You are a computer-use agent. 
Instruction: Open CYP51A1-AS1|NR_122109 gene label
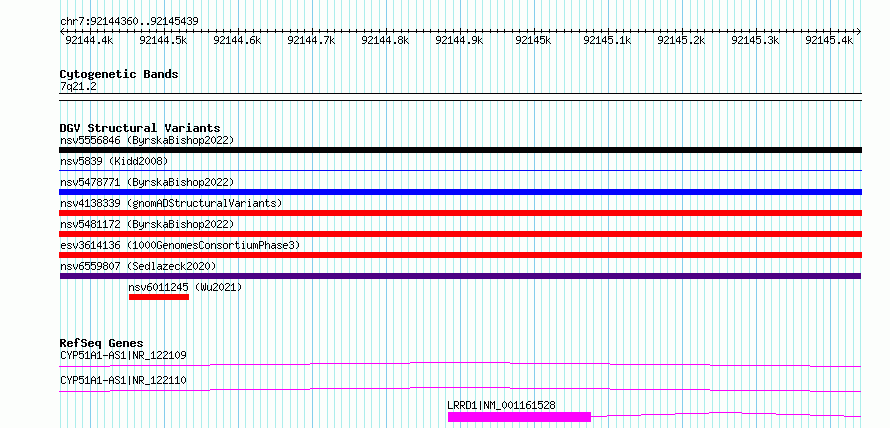(123, 355)
